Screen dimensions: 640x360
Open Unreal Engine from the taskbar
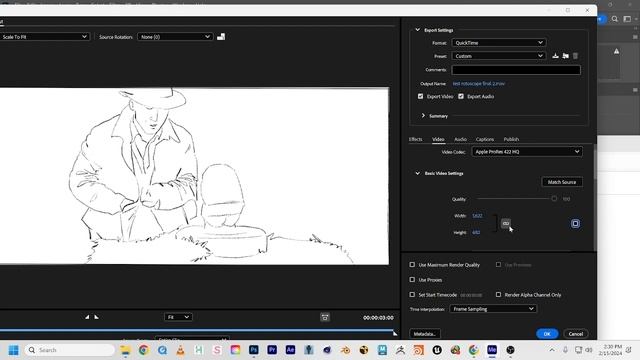click(x=437, y=350)
